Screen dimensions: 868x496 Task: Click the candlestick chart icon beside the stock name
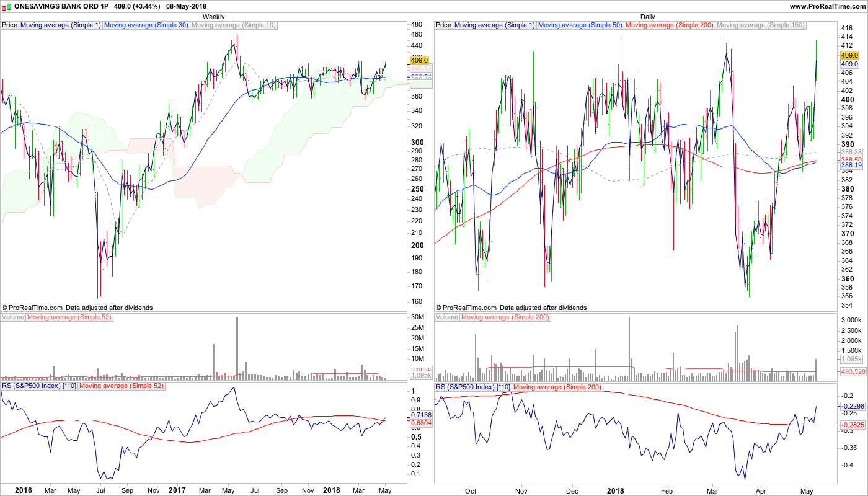[x=7, y=6]
